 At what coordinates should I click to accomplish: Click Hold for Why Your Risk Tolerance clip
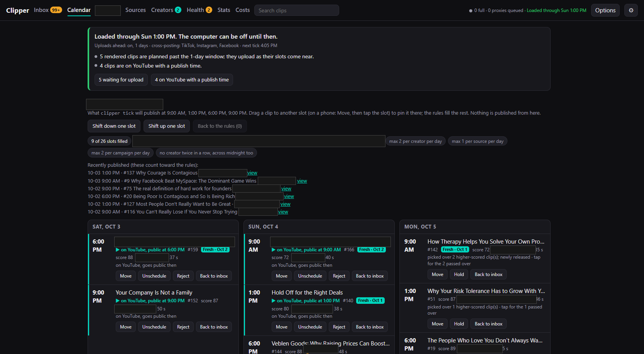[x=459, y=324]
